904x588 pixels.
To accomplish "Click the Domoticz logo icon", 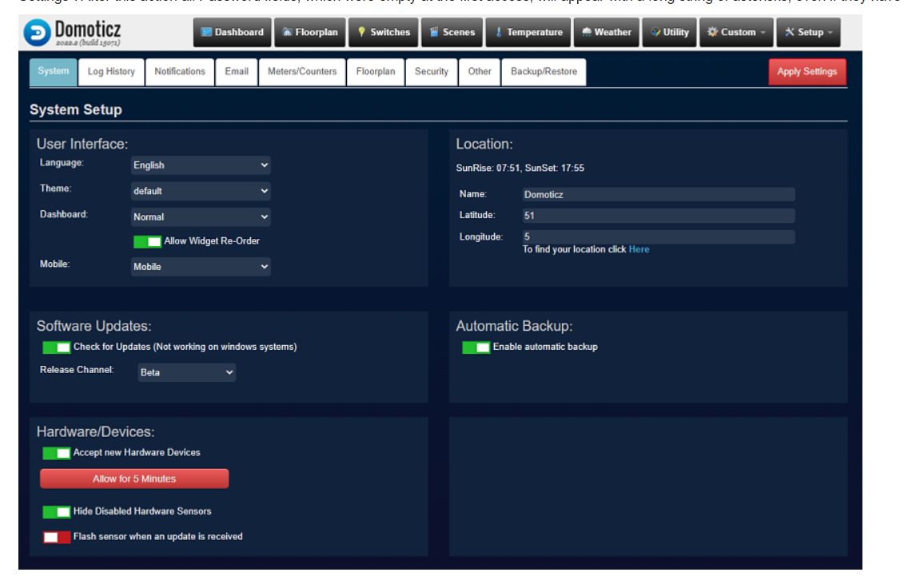I will [37, 33].
